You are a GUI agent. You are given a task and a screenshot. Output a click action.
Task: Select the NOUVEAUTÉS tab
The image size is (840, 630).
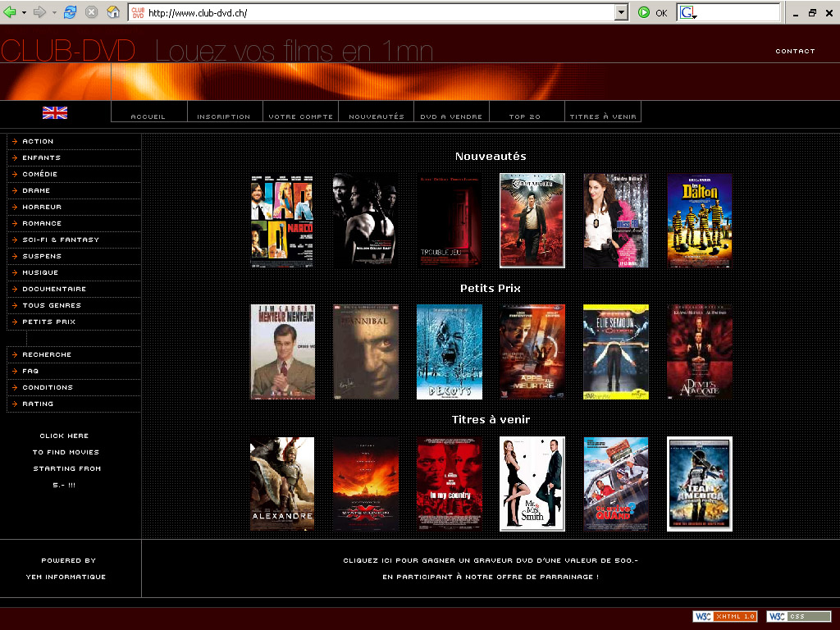pyautogui.click(x=376, y=116)
